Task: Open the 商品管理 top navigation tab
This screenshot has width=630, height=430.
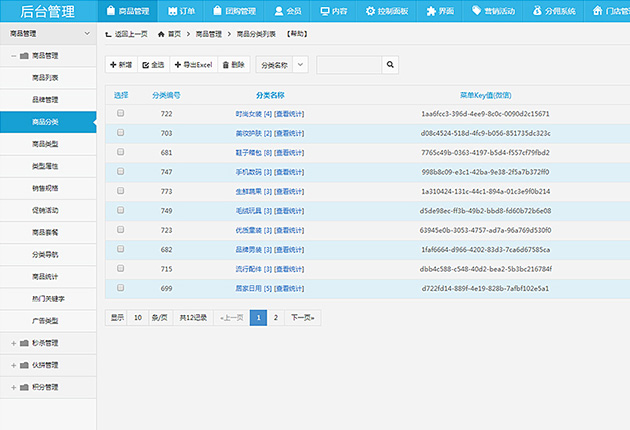Action: [128, 11]
